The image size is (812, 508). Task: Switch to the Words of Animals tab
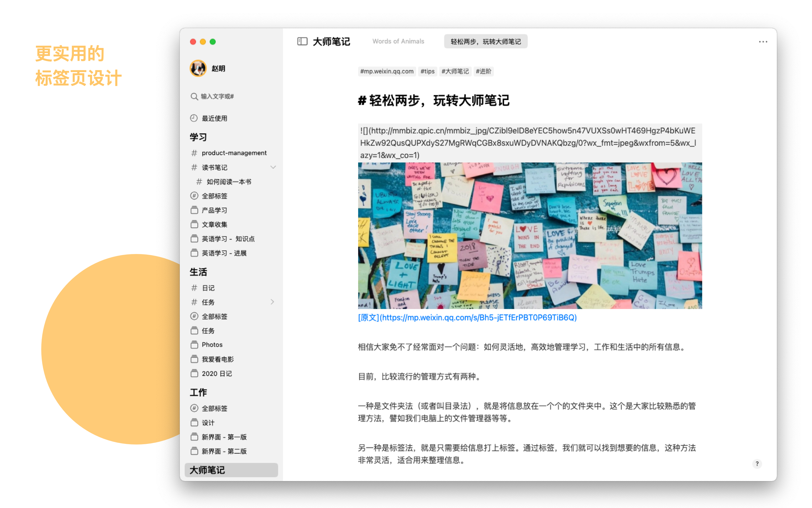pyautogui.click(x=398, y=41)
